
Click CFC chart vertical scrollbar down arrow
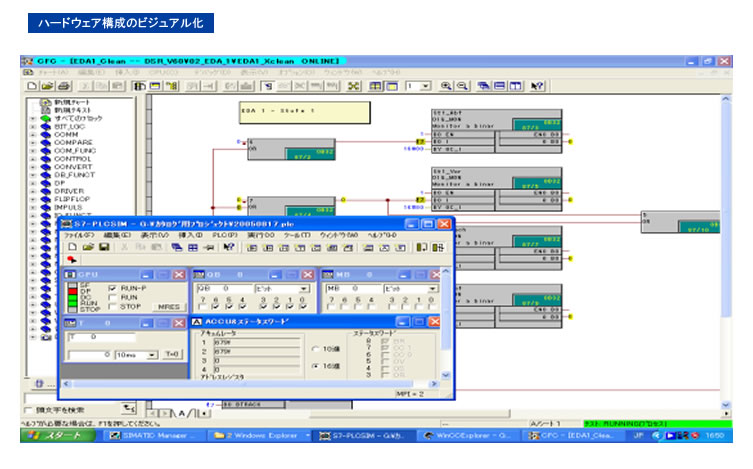pos(726,406)
